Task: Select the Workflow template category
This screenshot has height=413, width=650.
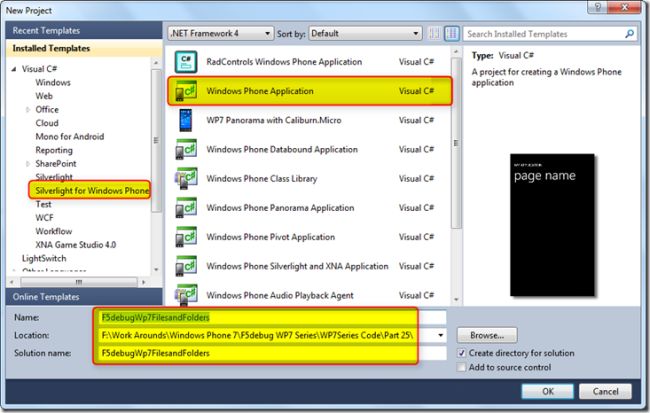Action: click(53, 231)
